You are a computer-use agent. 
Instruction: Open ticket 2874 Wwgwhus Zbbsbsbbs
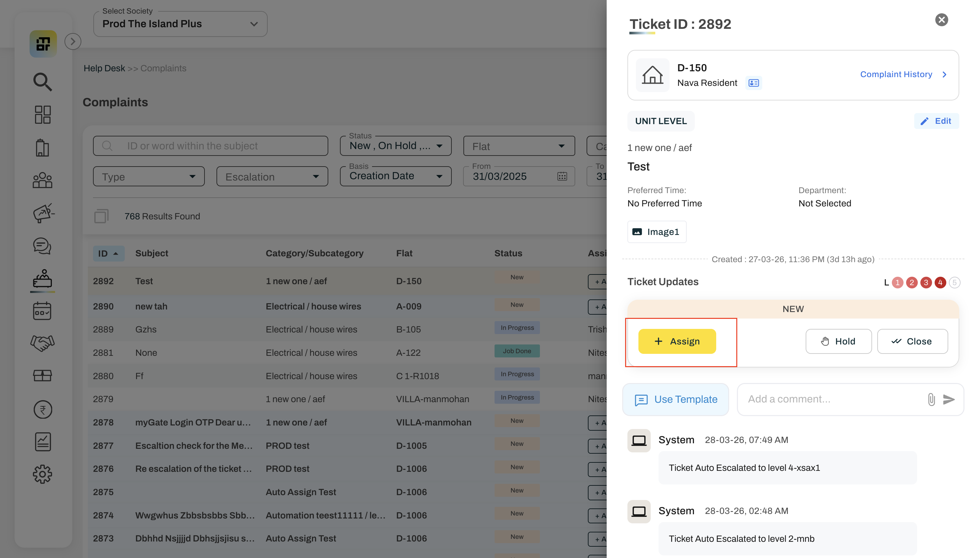347,516
